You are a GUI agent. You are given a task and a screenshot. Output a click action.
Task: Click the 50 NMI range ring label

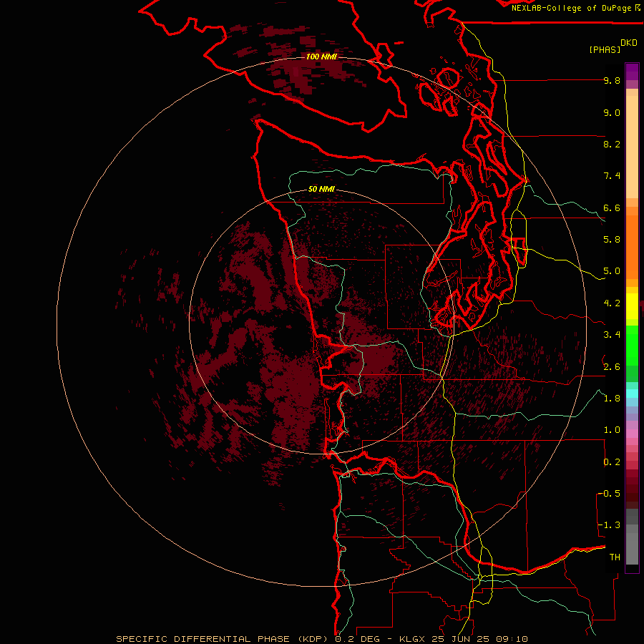321,189
